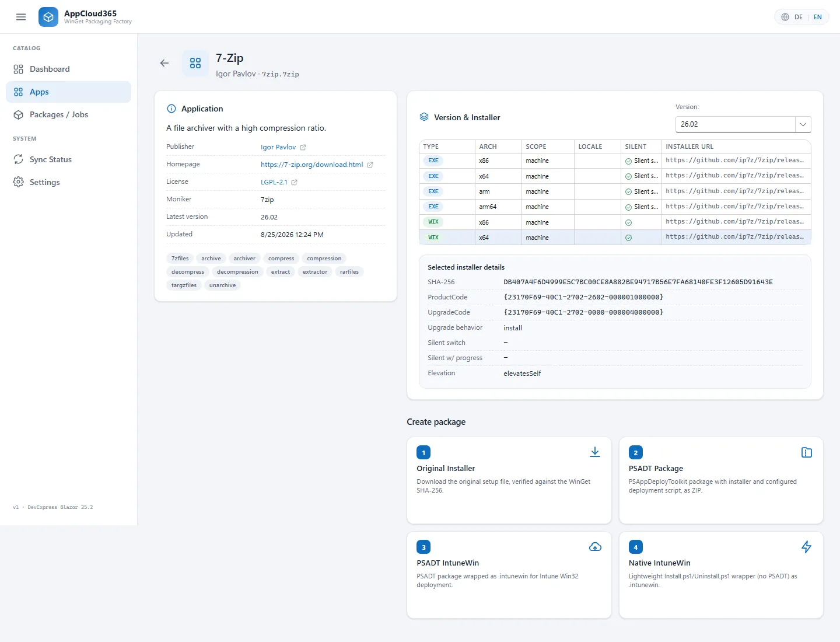The width and height of the screenshot is (840, 642).
Task: Click silent check icon in WIX x64 row
Action: 628,238
